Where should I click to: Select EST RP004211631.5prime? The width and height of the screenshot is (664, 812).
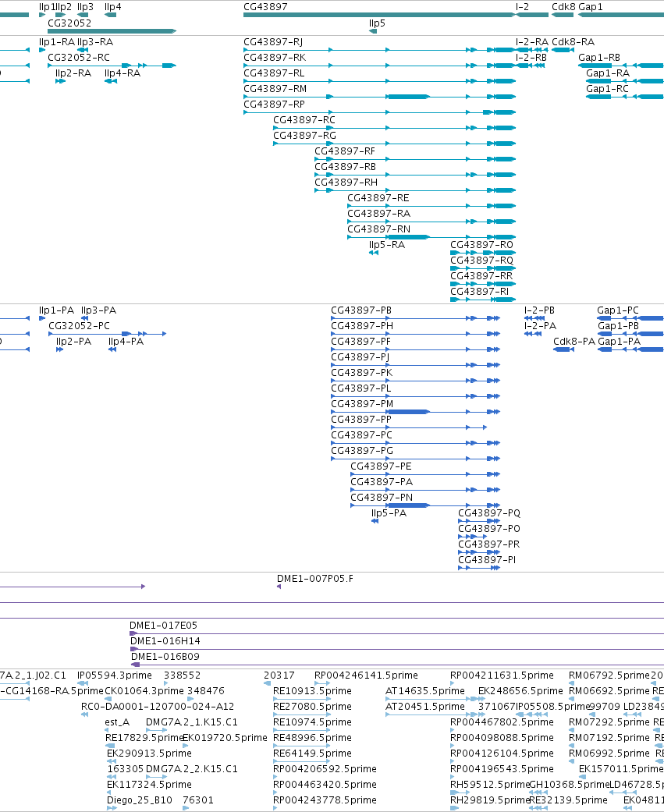[x=502, y=675]
